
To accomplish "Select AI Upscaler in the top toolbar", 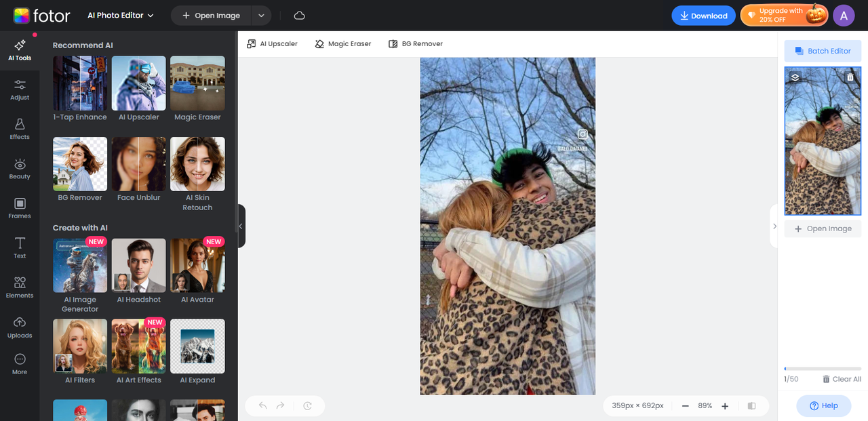I will point(273,43).
